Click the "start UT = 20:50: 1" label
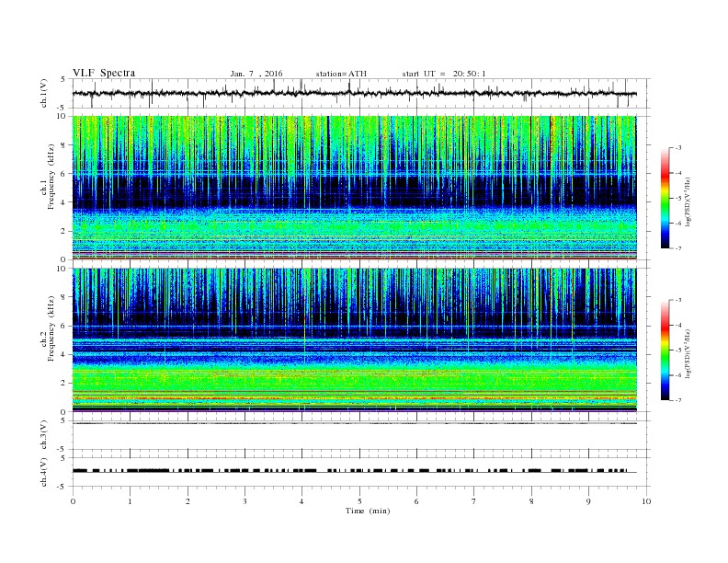728x563 pixels. pos(444,74)
